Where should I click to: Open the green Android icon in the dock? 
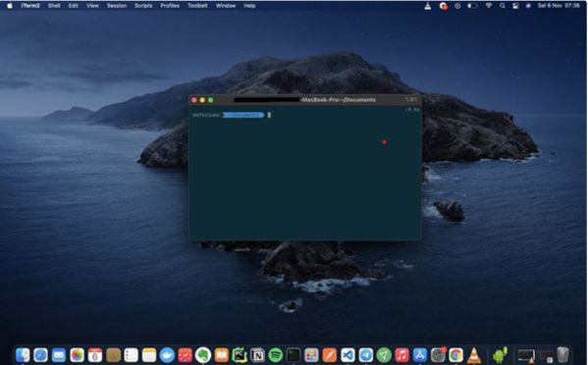(x=500, y=354)
